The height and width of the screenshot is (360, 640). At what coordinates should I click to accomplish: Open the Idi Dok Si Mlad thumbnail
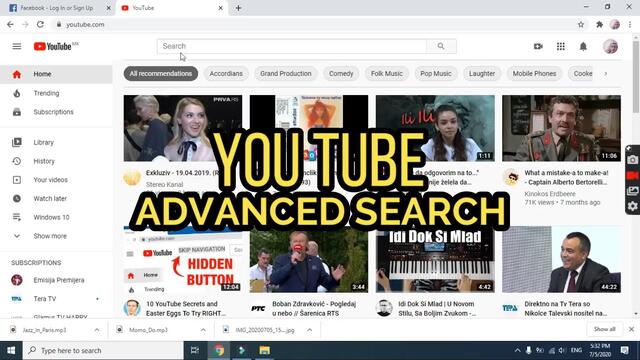click(x=435, y=260)
